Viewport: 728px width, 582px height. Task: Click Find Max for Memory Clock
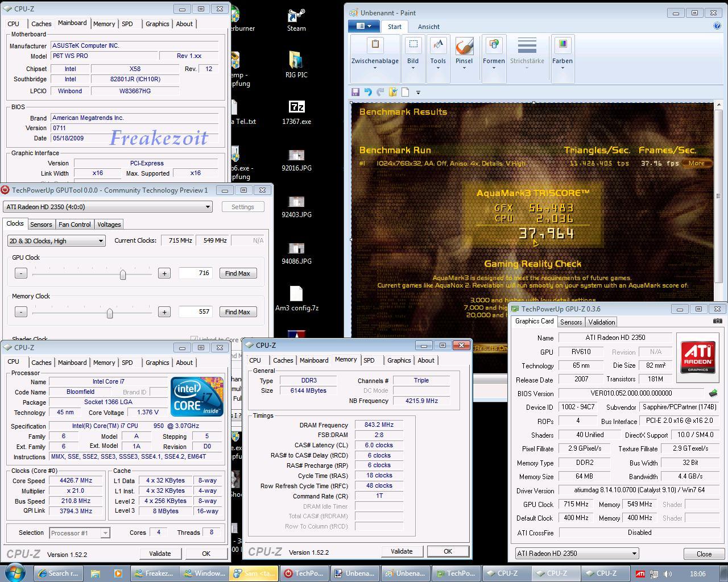tap(238, 312)
